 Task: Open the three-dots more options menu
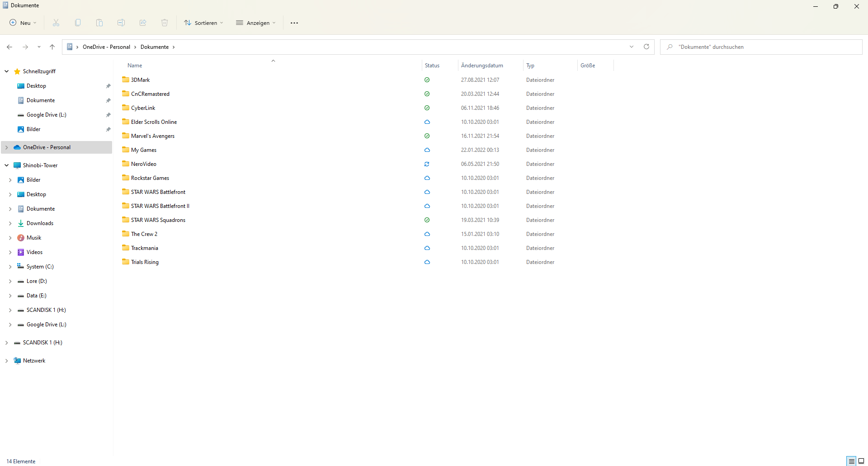294,23
